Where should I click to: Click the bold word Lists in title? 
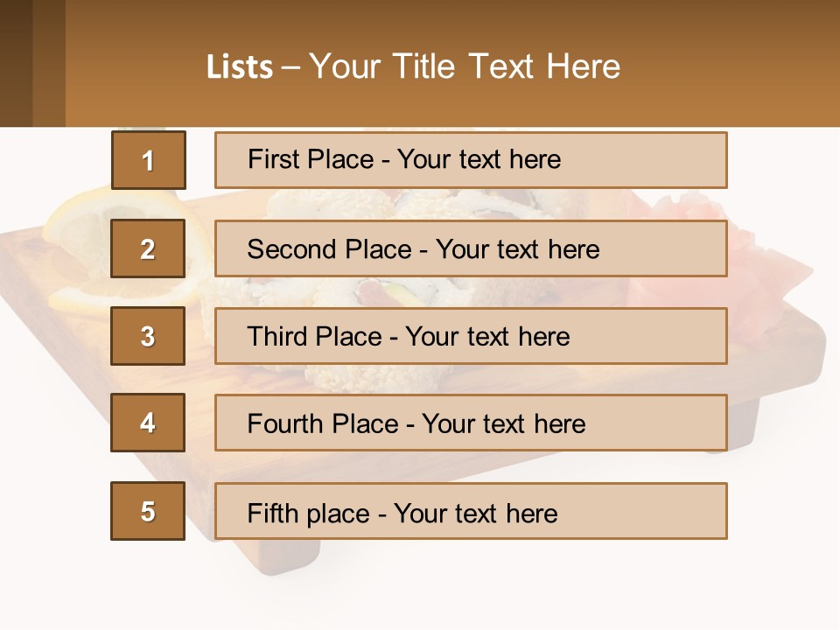click(x=240, y=67)
